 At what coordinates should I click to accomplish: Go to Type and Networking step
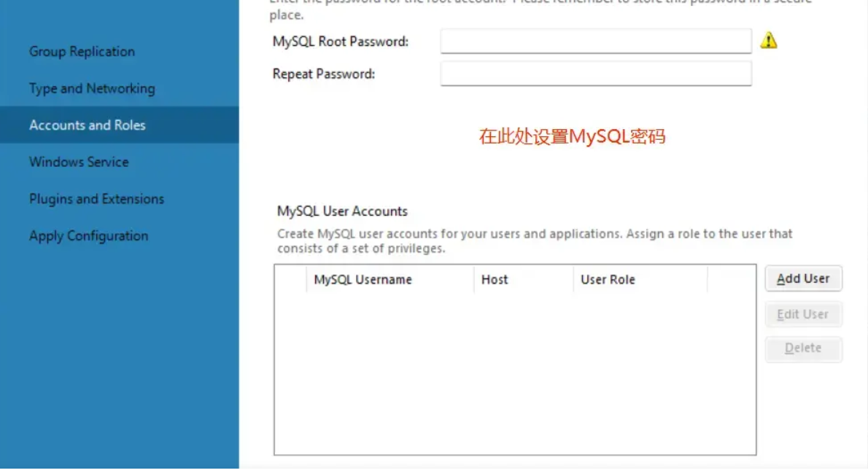click(92, 88)
